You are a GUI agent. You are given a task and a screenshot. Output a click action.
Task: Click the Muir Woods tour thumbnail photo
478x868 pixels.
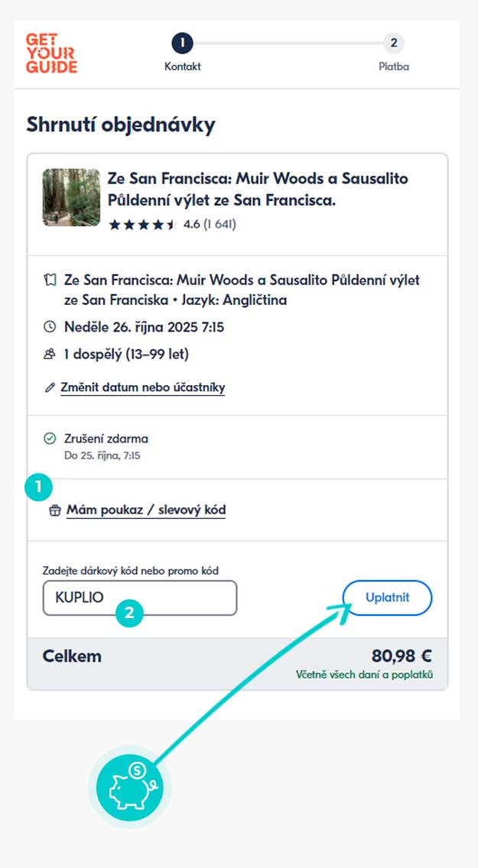(x=70, y=197)
